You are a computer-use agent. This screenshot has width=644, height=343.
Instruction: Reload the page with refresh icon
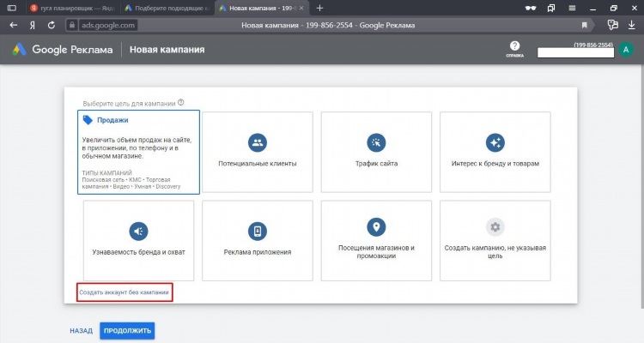click(52, 25)
